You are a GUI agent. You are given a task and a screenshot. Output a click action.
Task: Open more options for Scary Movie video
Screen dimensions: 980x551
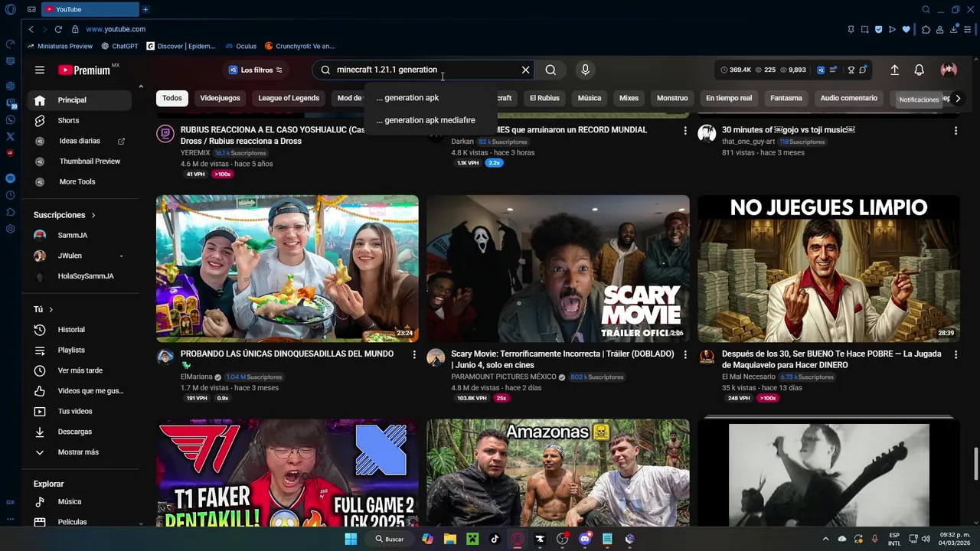pos(685,355)
